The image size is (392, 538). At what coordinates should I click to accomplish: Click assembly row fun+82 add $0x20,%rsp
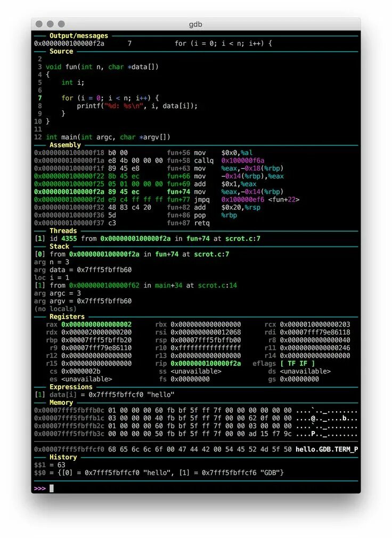(x=147, y=207)
